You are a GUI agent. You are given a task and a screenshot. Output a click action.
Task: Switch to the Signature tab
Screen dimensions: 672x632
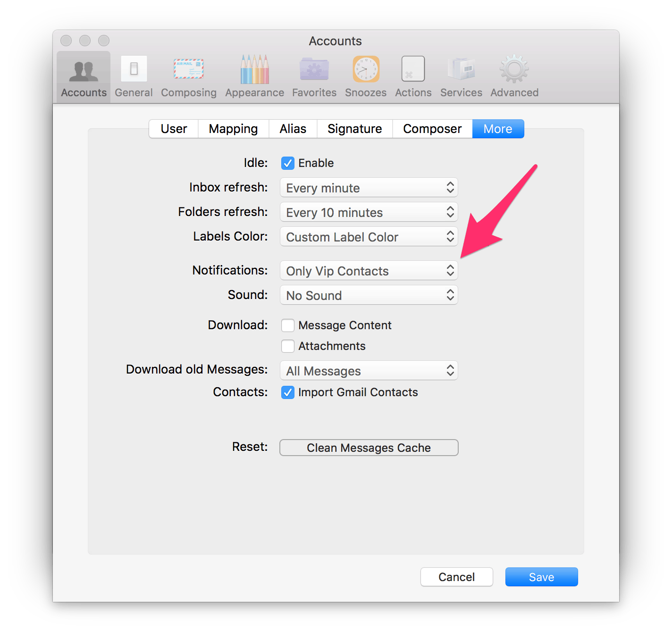click(x=355, y=129)
